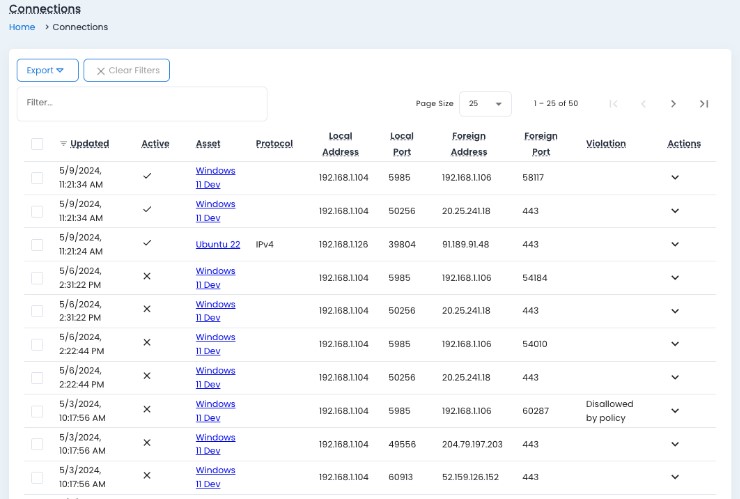740x499 pixels.
Task: Sort by the Foreign Address column header
Action: (468, 144)
